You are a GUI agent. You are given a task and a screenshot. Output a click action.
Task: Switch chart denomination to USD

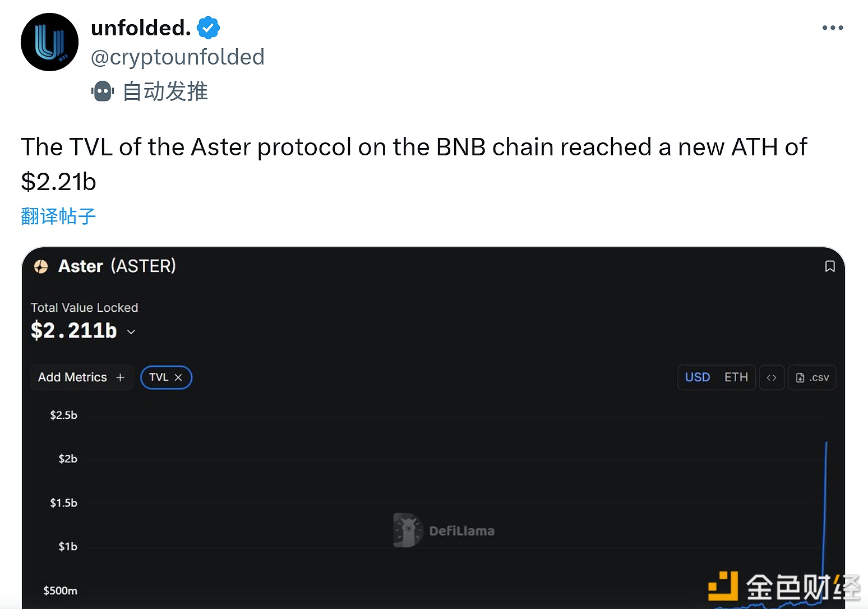point(698,377)
